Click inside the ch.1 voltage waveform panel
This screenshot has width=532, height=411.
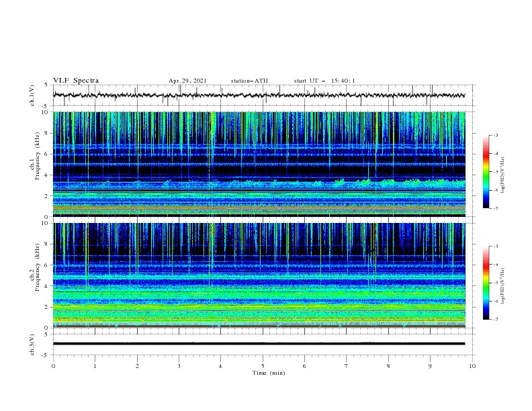pos(264,95)
